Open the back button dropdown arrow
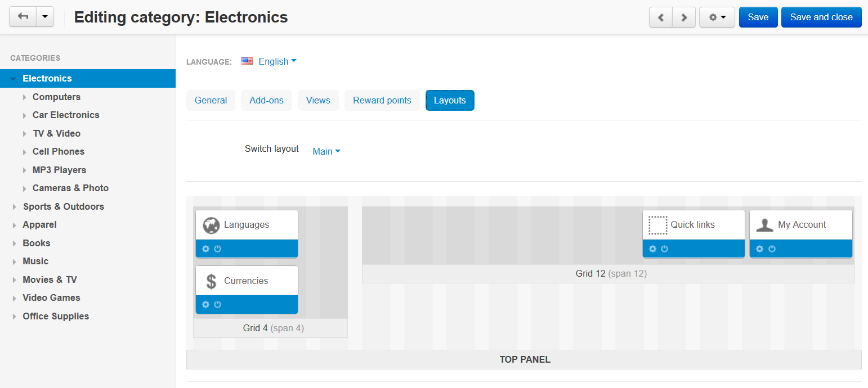The image size is (868, 388). click(45, 17)
